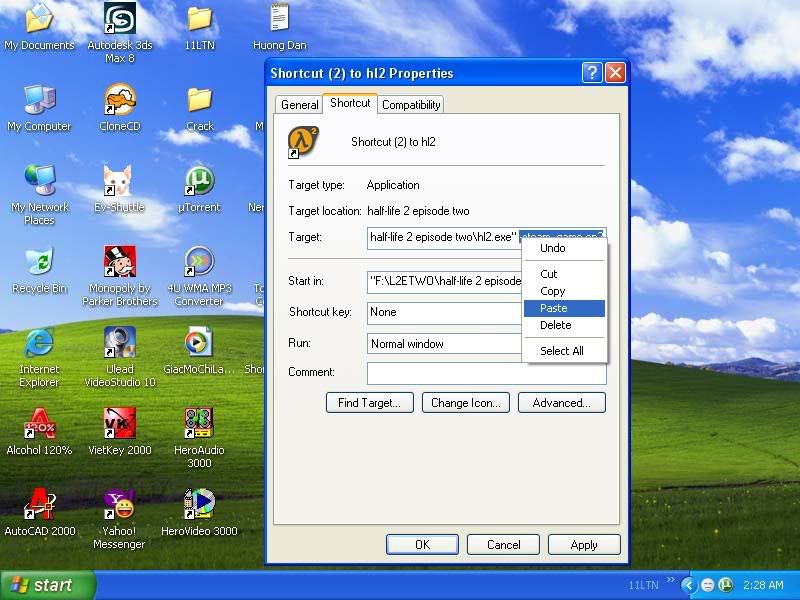Click inside the Start in text field
Viewport: 800px width, 600px height.
(444, 281)
